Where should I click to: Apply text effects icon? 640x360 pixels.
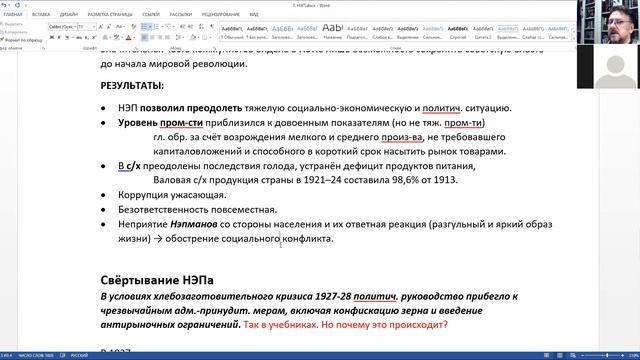[x=105, y=37]
